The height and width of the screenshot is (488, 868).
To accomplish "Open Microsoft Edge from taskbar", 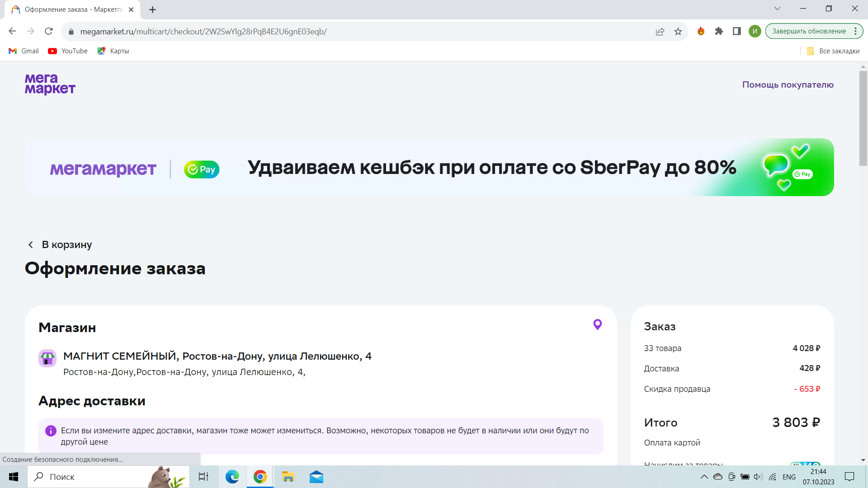I will point(232,477).
